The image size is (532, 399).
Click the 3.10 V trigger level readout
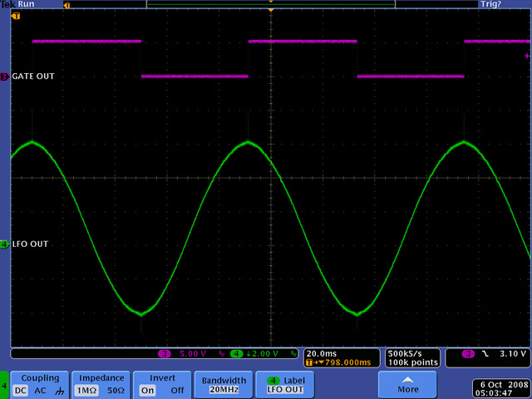pyautogui.click(x=513, y=354)
